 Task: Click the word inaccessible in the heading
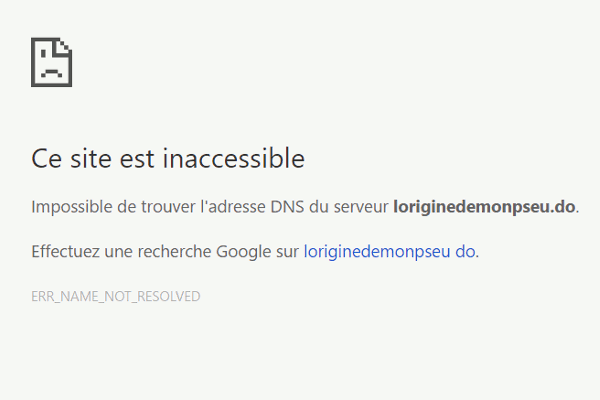(x=234, y=158)
